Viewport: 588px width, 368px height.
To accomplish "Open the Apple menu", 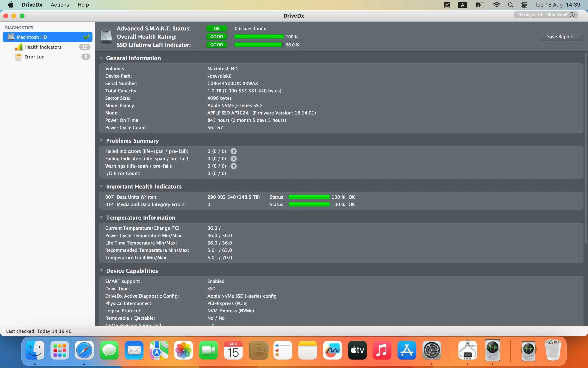I will click(x=11, y=5).
